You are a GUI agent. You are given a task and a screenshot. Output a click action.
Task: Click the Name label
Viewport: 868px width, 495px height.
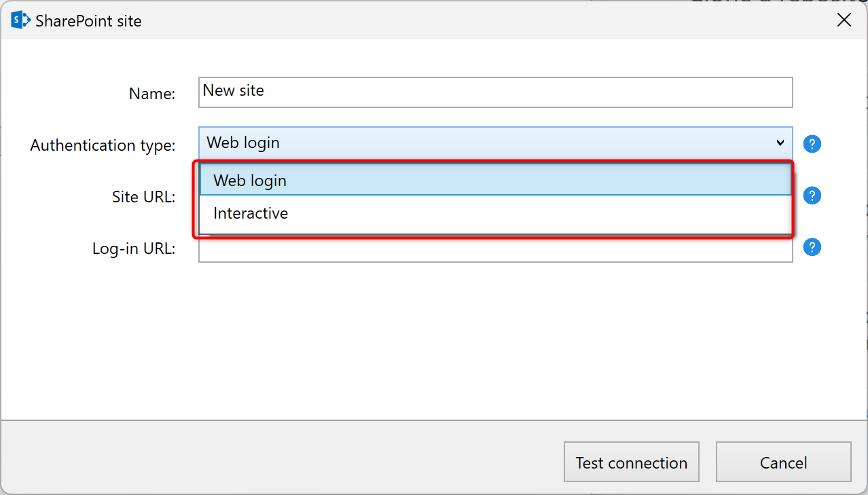click(152, 94)
